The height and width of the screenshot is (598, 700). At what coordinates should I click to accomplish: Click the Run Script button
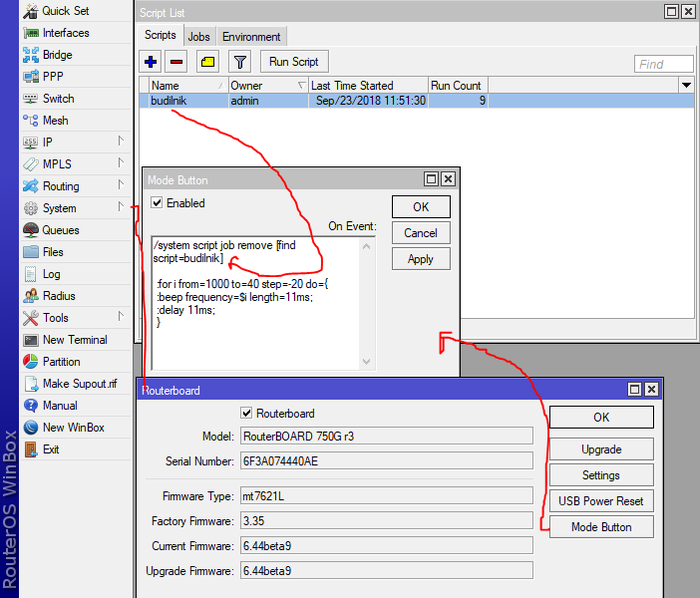coord(294,62)
